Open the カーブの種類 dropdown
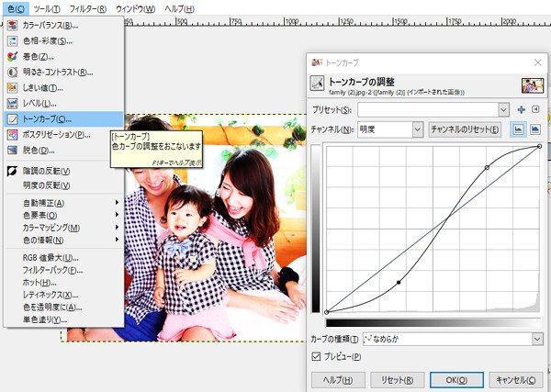Image resolution: width=551 pixels, height=392 pixels. click(x=536, y=339)
